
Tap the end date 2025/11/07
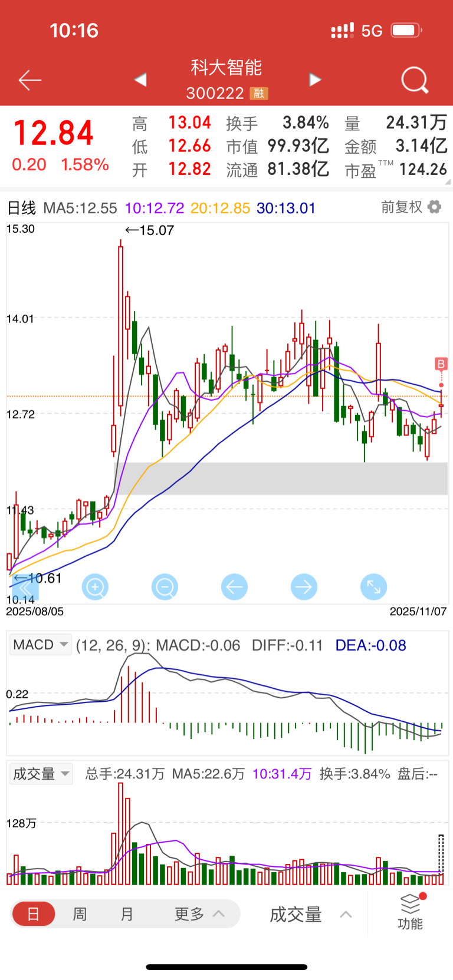pyautogui.click(x=418, y=612)
